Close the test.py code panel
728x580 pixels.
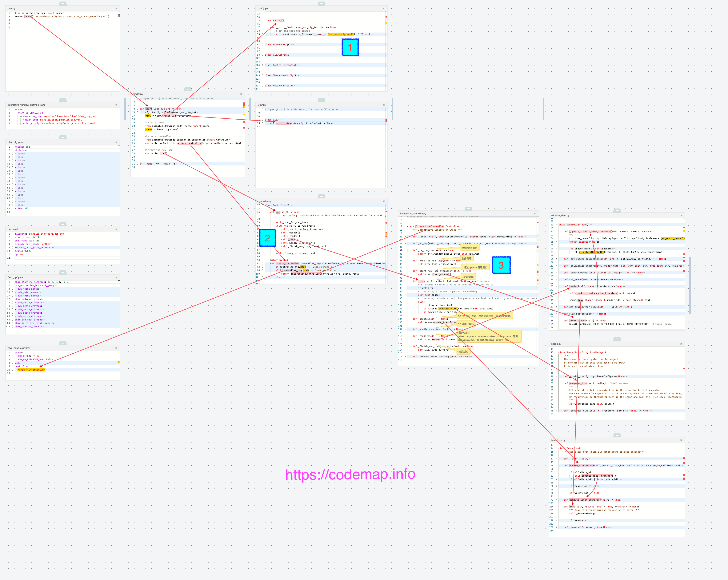(116, 8)
